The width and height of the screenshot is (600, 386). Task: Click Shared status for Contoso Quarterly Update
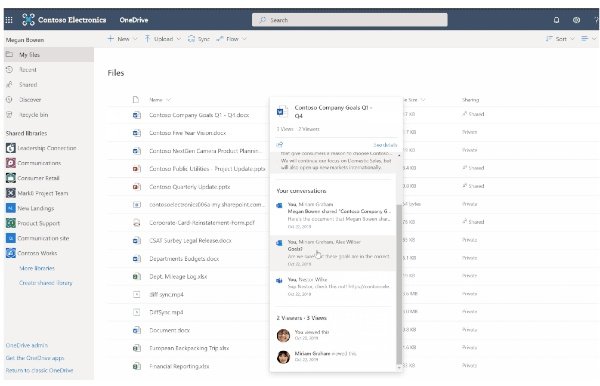473,186
